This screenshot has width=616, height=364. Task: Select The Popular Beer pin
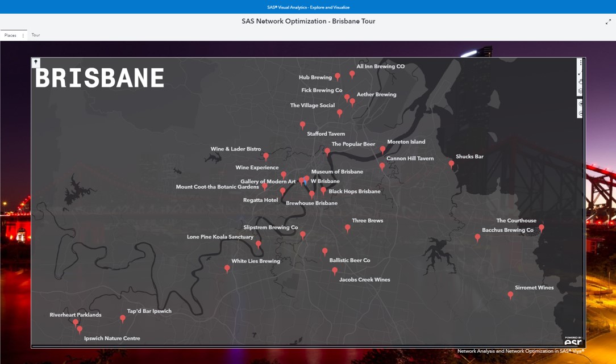[327, 152]
